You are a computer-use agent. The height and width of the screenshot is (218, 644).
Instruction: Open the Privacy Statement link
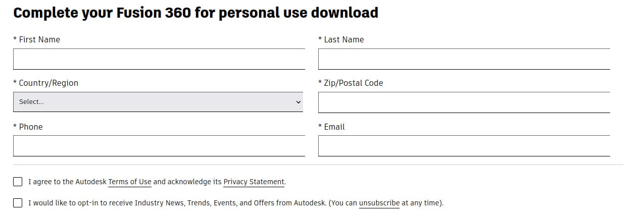[254, 182]
